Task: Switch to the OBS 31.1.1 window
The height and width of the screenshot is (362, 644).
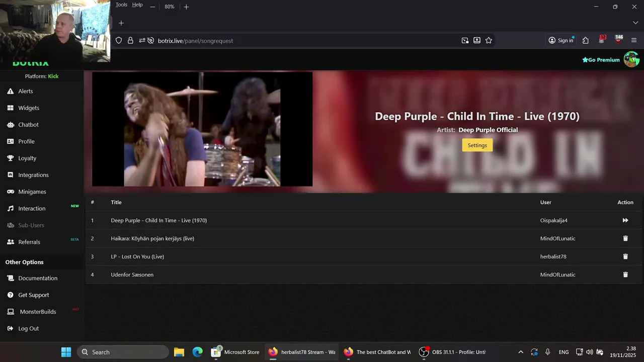Action: pos(453,352)
